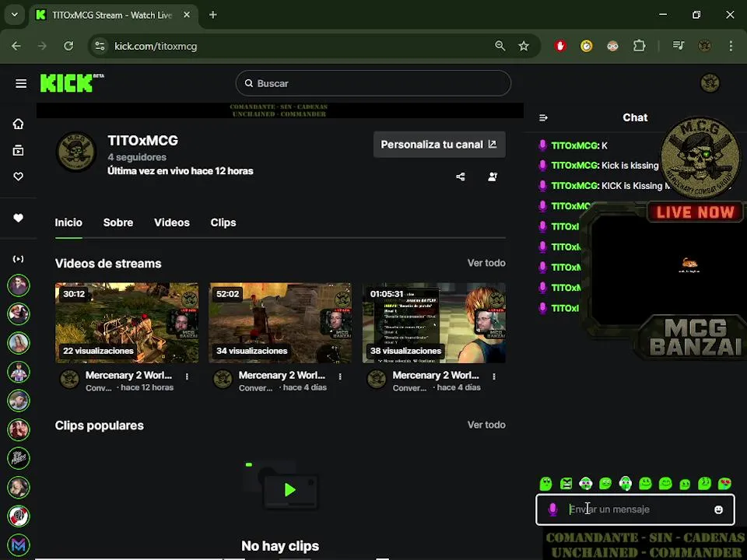Click the live broadcast icon in sidebar
The width and height of the screenshot is (747, 560).
pyautogui.click(x=18, y=259)
